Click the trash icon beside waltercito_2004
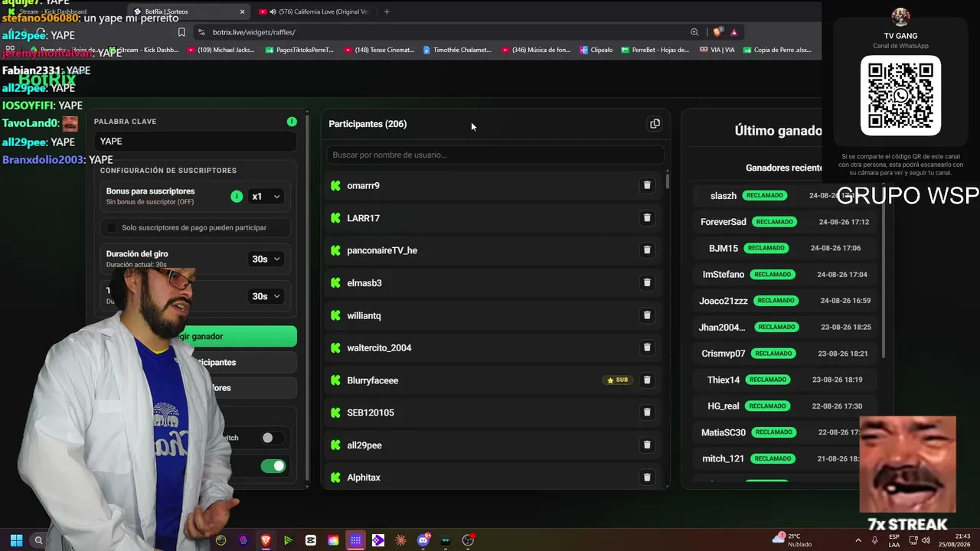 pyautogui.click(x=647, y=347)
